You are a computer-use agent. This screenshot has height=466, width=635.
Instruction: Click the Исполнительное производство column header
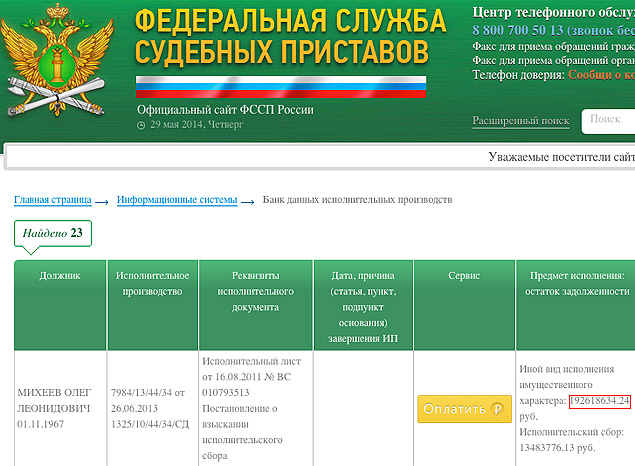[x=150, y=283]
